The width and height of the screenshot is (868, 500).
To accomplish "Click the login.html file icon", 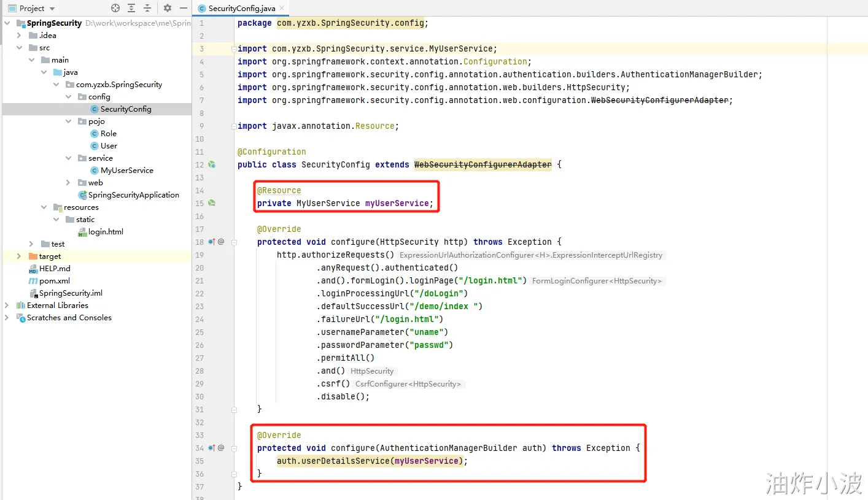I will (82, 232).
